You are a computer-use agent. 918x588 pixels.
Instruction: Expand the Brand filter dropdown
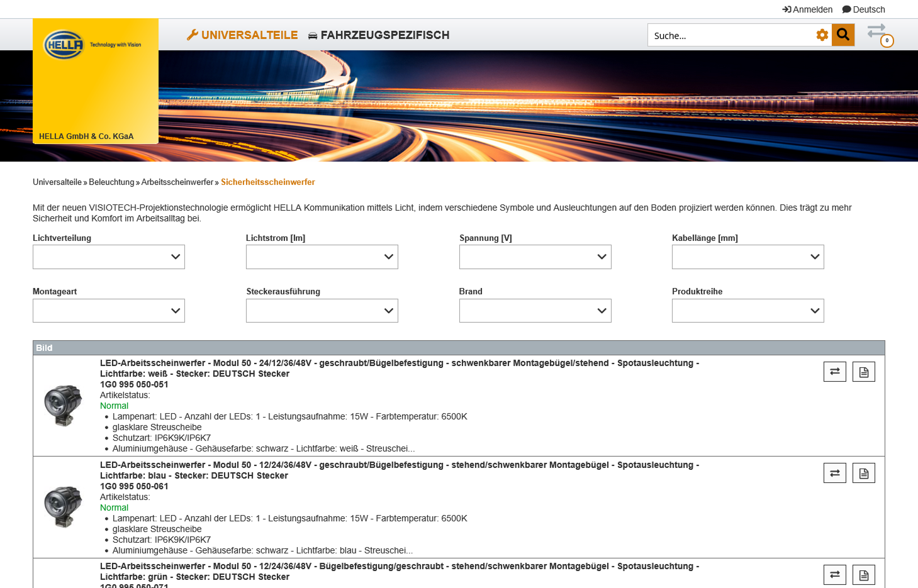535,310
